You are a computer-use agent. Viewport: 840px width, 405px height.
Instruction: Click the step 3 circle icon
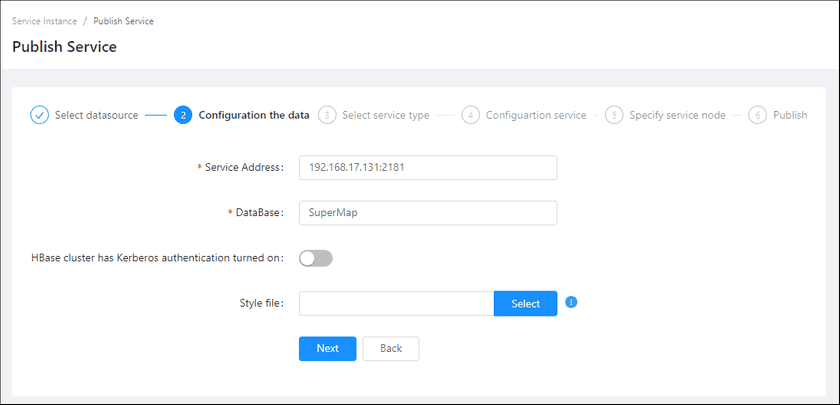(x=327, y=115)
